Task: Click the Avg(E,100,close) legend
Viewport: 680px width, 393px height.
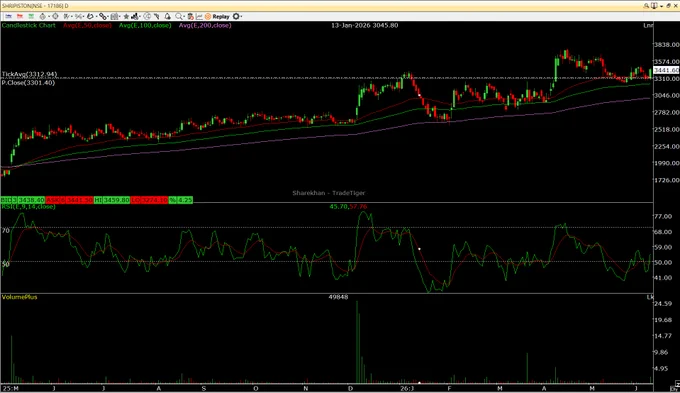Action: tap(145, 25)
